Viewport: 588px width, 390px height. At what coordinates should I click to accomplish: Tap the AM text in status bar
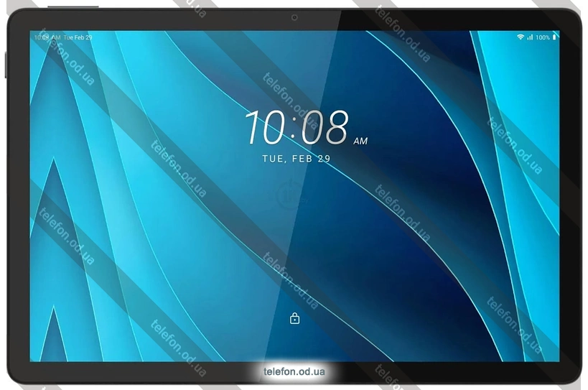tap(56, 37)
